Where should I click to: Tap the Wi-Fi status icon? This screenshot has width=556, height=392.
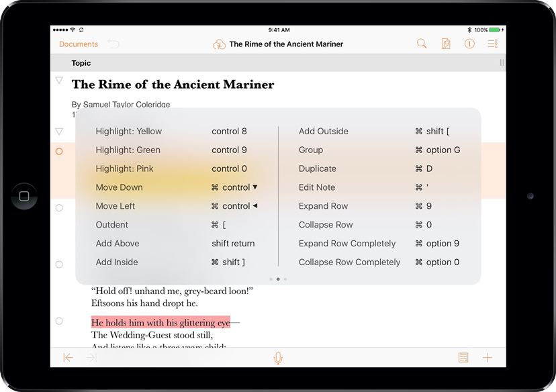[x=73, y=30]
